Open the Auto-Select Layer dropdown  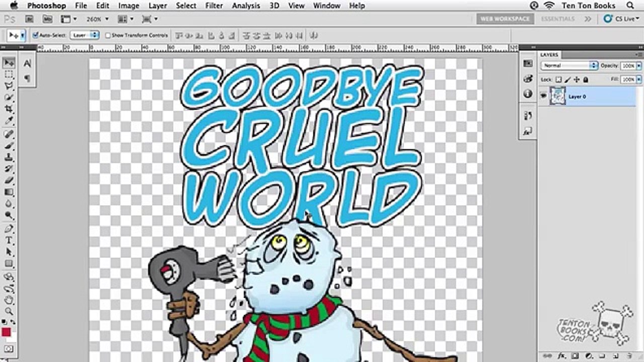pyautogui.click(x=85, y=35)
